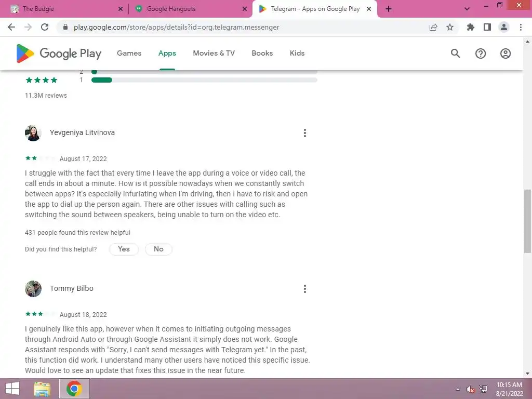Viewport: 532px width, 399px height.
Task: Open the Games section
Action: [x=129, y=54]
